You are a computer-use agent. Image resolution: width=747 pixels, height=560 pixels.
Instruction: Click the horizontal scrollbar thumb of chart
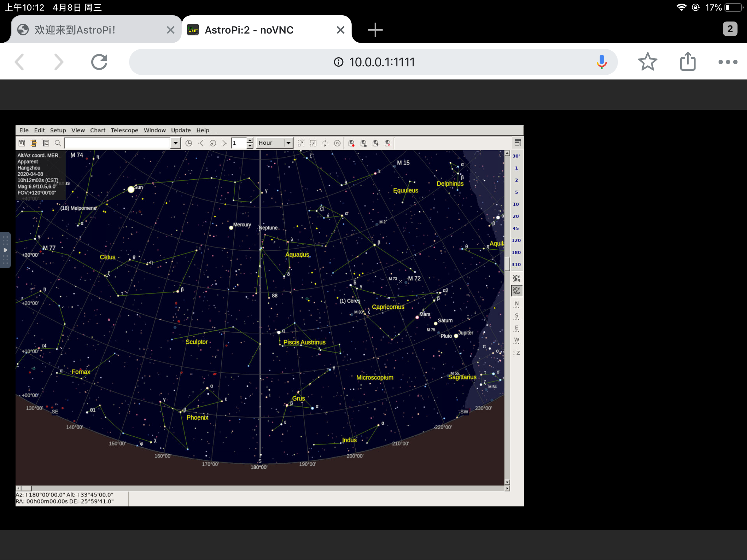[x=26, y=488]
